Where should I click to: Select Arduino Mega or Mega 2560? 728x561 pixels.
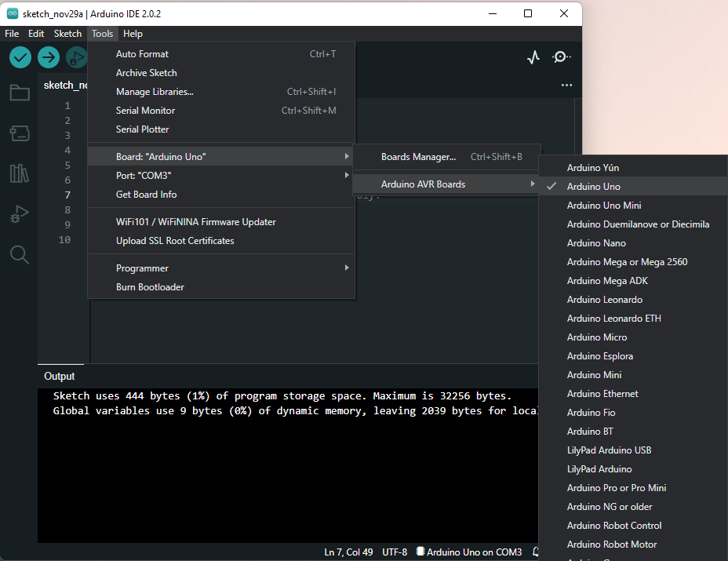coord(633,261)
